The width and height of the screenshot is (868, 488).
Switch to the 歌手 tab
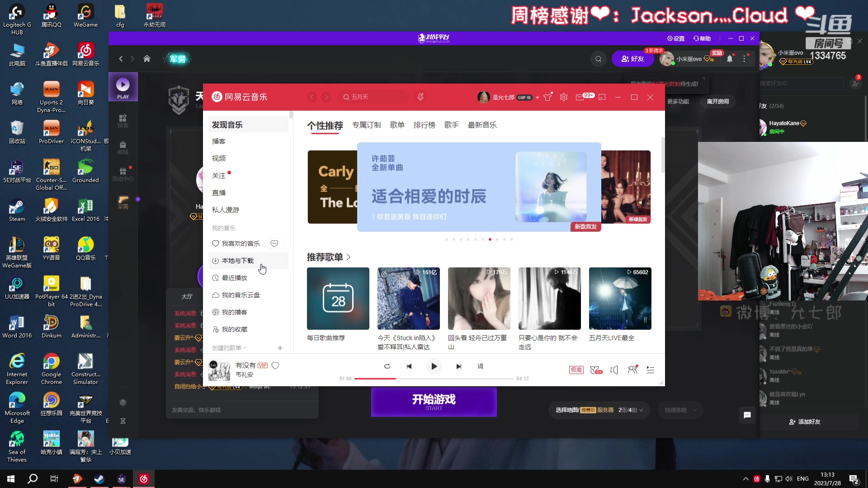pos(452,125)
